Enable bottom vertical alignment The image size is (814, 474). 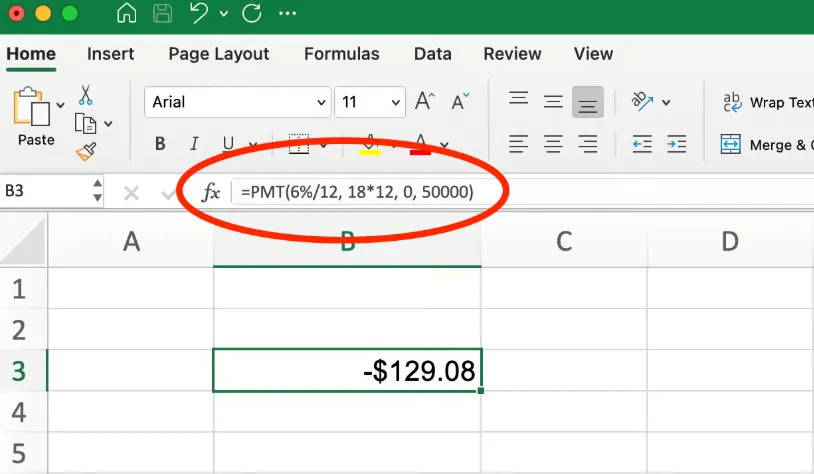587,102
